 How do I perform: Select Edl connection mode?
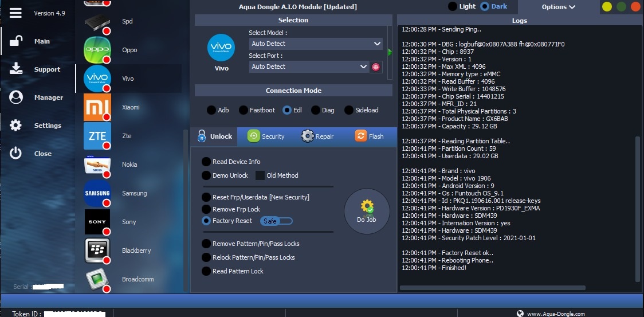(292, 110)
